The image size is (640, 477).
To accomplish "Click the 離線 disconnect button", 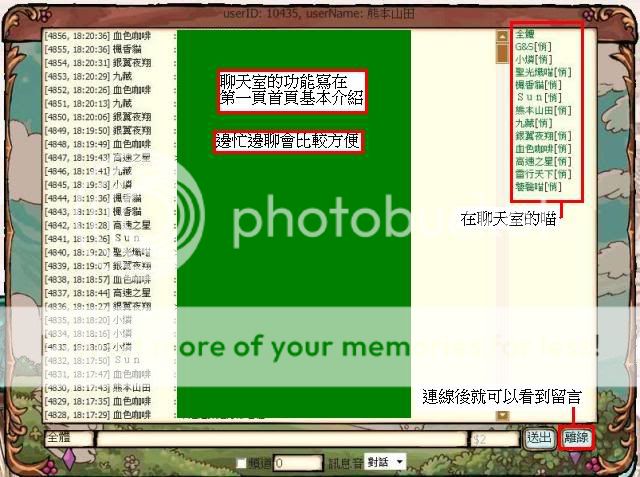I will click(x=576, y=438).
